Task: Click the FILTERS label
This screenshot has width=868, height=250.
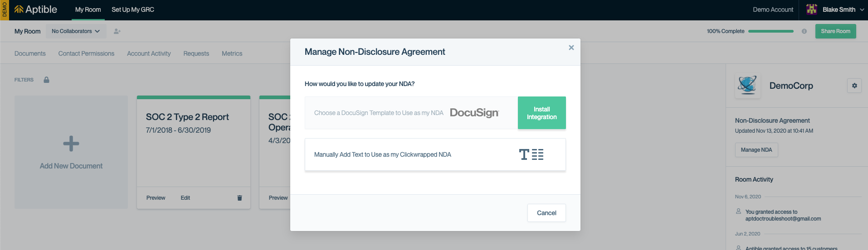Action: pos(24,80)
